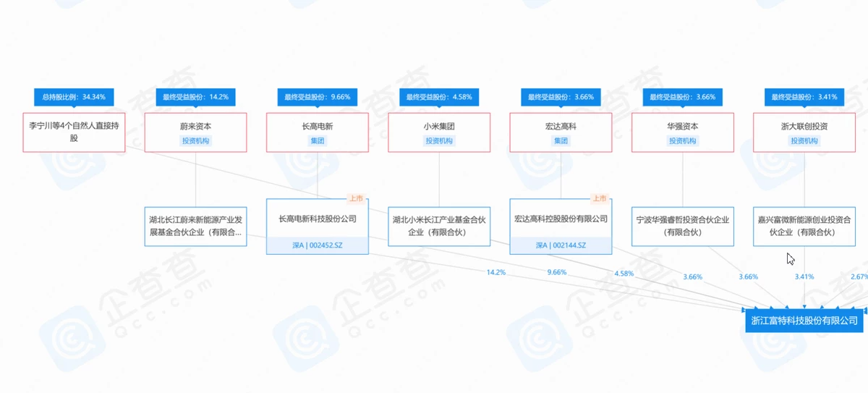868x393 pixels.
Task: Click the 2.67% edge percentage label
Action: [x=859, y=276]
